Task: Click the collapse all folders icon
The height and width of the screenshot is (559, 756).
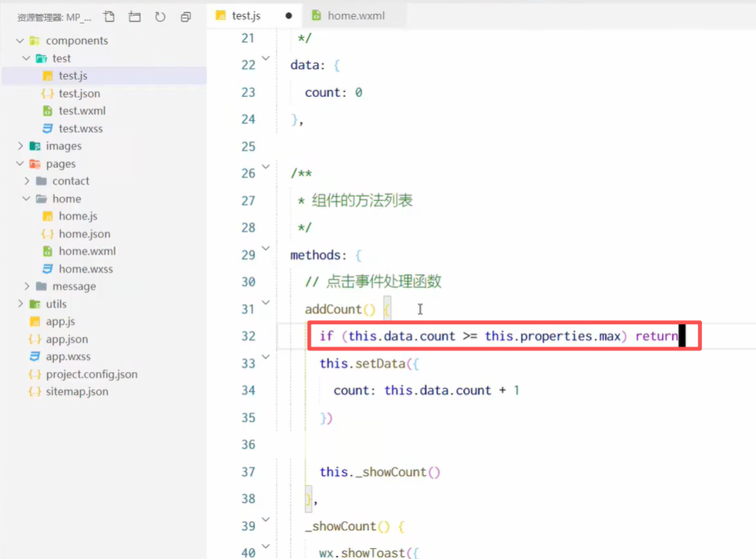Action: (x=186, y=17)
